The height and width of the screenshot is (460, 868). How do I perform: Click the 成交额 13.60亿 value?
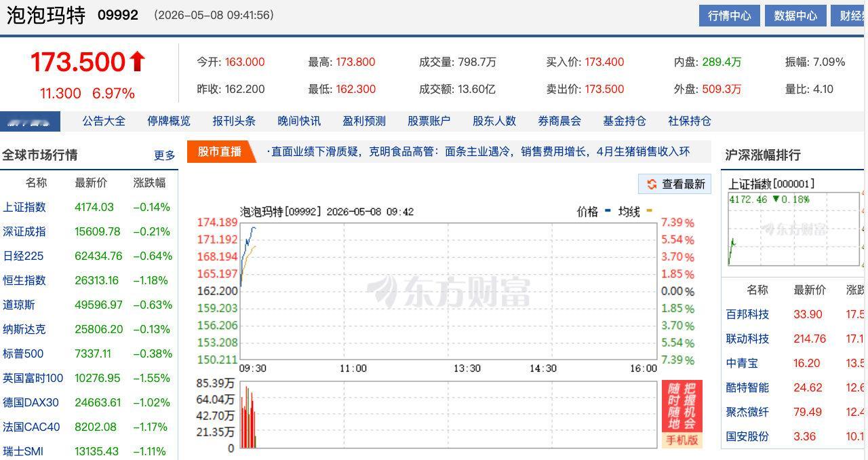coord(477,89)
